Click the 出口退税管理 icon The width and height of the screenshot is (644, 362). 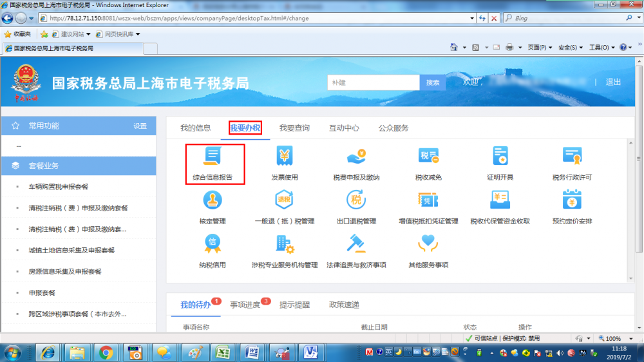[x=356, y=201]
